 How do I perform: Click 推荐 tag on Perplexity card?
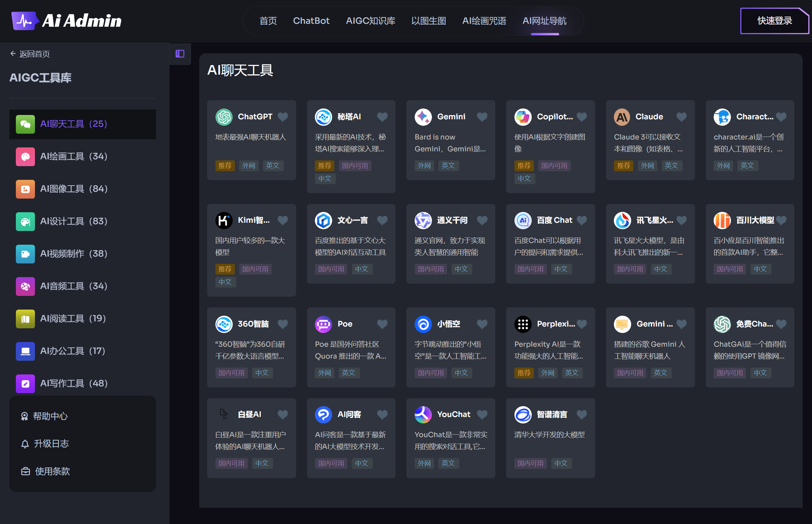[x=524, y=373]
